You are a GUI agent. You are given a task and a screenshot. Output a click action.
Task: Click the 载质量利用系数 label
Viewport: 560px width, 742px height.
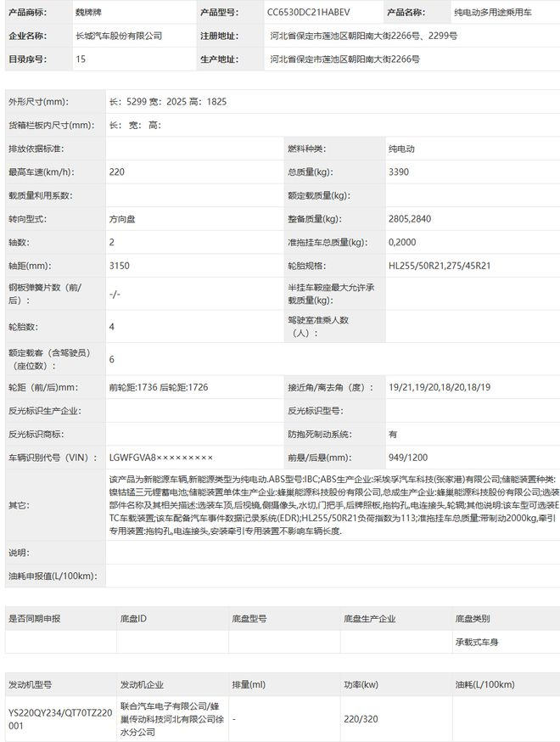[x=40, y=195]
